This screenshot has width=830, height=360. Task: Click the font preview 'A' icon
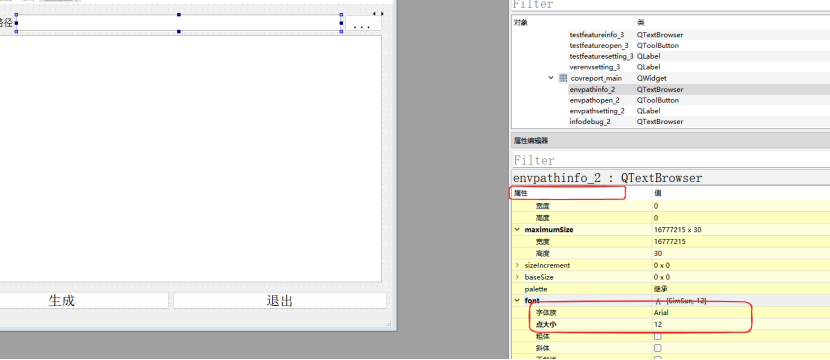click(x=658, y=301)
